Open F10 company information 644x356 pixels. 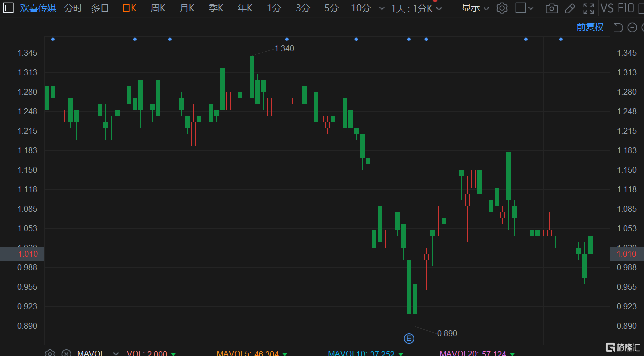pyautogui.click(x=626, y=8)
